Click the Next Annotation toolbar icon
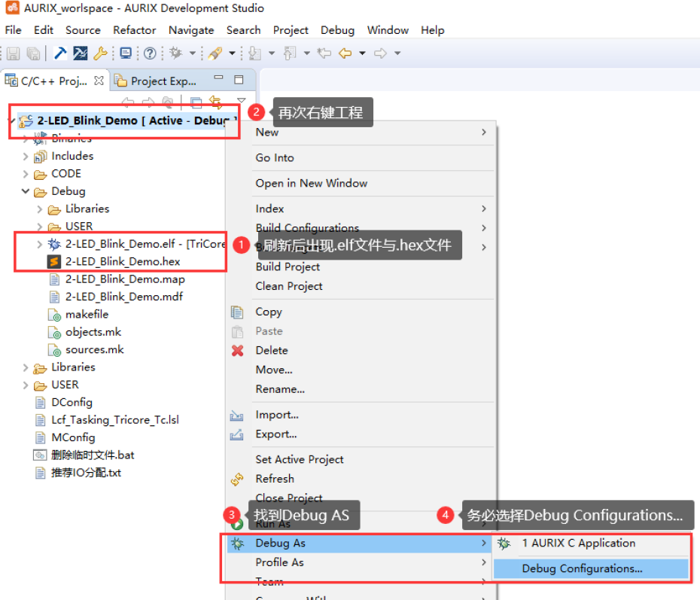 (254, 53)
